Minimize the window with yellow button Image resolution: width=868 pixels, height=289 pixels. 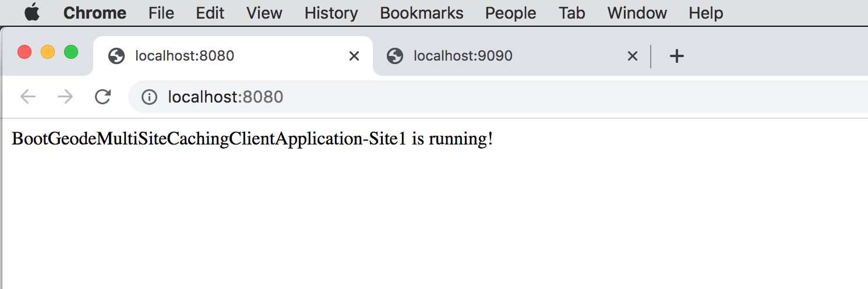tap(48, 52)
